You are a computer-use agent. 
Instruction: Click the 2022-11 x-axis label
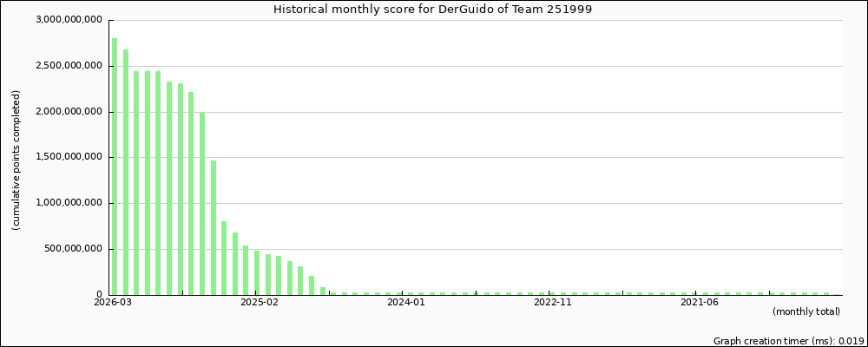552,302
